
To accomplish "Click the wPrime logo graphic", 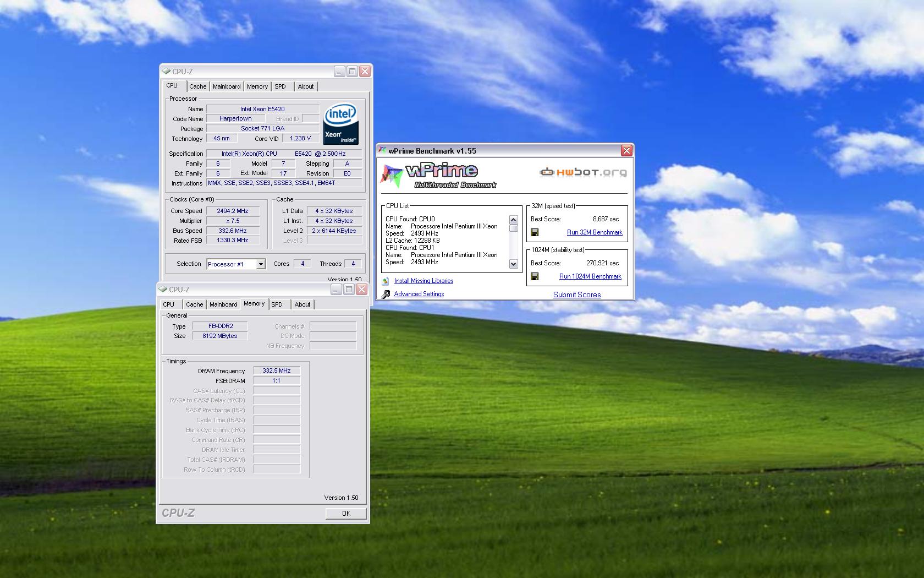I will pyautogui.click(x=438, y=176).
